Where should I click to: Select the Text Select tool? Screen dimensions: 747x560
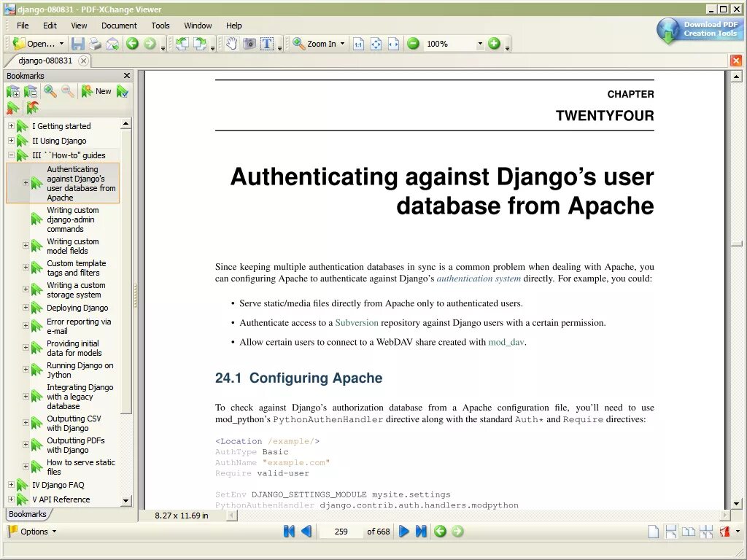pyautogui.click(x=267, y=44)
